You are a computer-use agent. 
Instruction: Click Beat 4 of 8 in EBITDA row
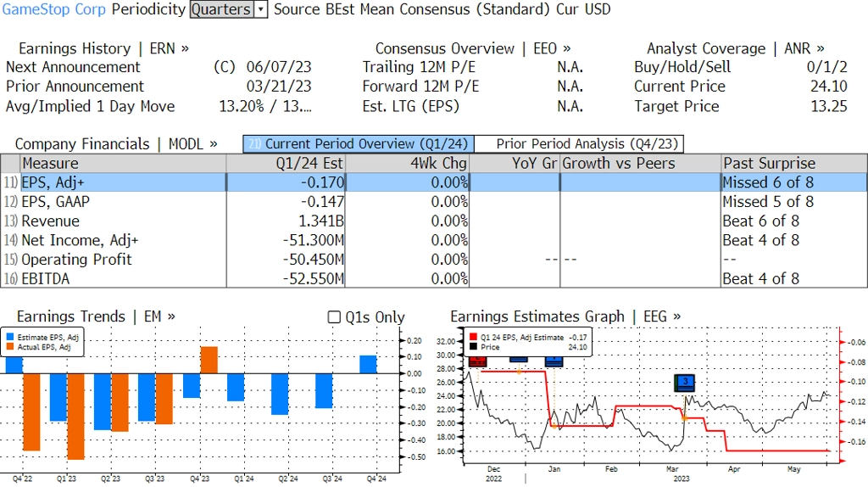[x=761, y=278]
